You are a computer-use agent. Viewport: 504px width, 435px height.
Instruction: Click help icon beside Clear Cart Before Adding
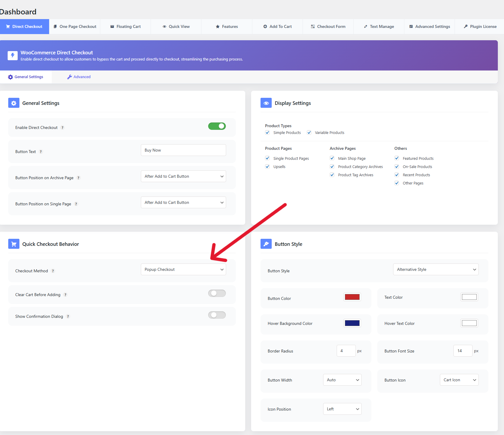point(65,295)
